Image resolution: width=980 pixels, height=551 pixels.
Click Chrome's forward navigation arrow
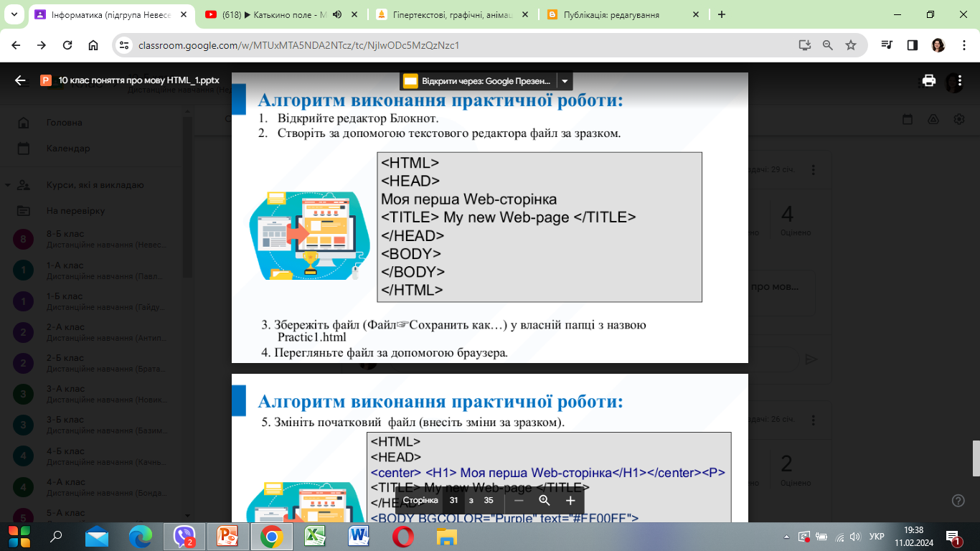(x=42, y=45)
